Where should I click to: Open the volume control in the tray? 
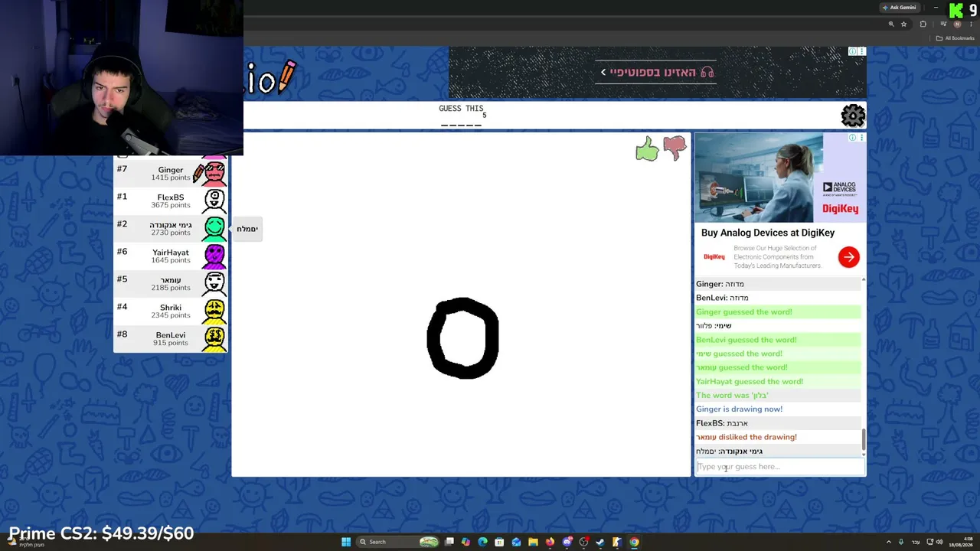[x=939, y=542]
